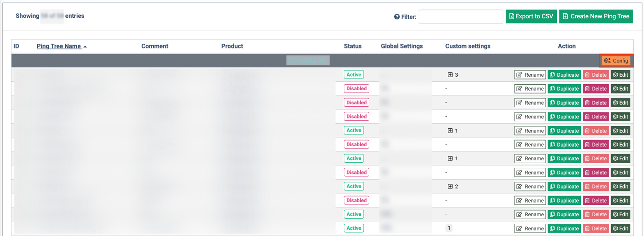Click the Status column header
644x236 pixels.
353,46
